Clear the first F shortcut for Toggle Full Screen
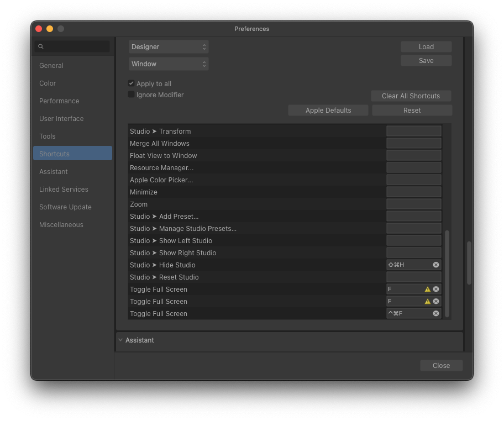The height and width of the screenshot is (421, 504). 435,288
